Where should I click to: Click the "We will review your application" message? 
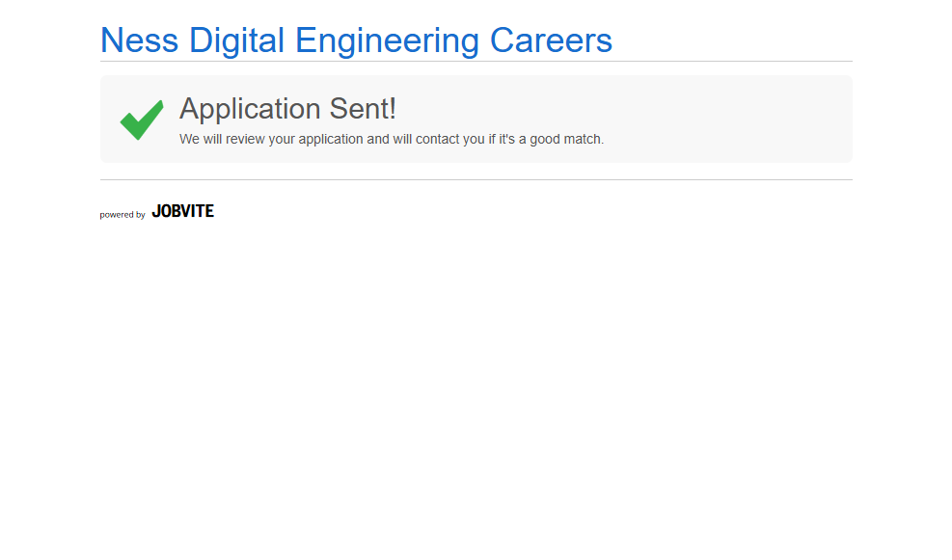pyautogui.click(x=391, y=139)
